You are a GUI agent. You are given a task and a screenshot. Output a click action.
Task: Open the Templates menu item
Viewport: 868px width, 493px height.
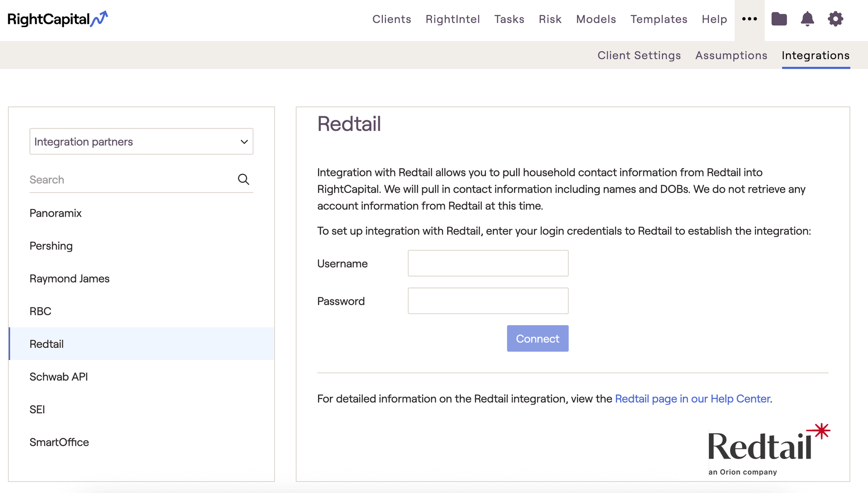(659, 19)
